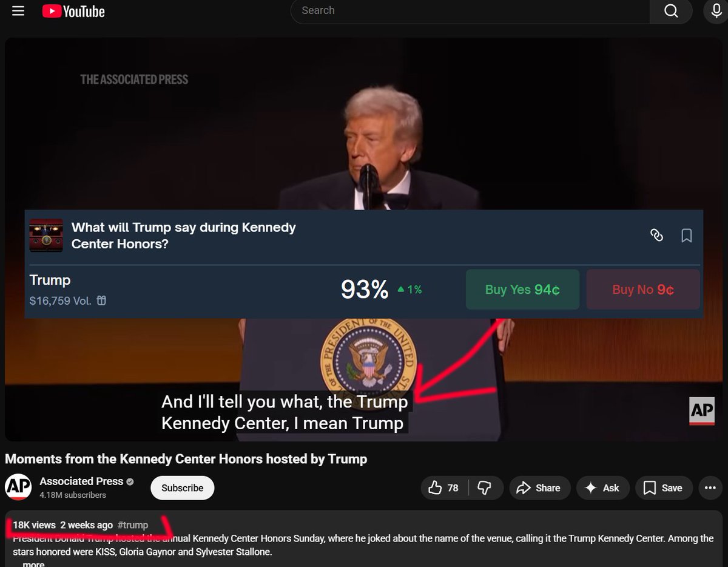
Task: Click the magnifying glass search button
Action: pyautogui.click(x=671, y=11)
